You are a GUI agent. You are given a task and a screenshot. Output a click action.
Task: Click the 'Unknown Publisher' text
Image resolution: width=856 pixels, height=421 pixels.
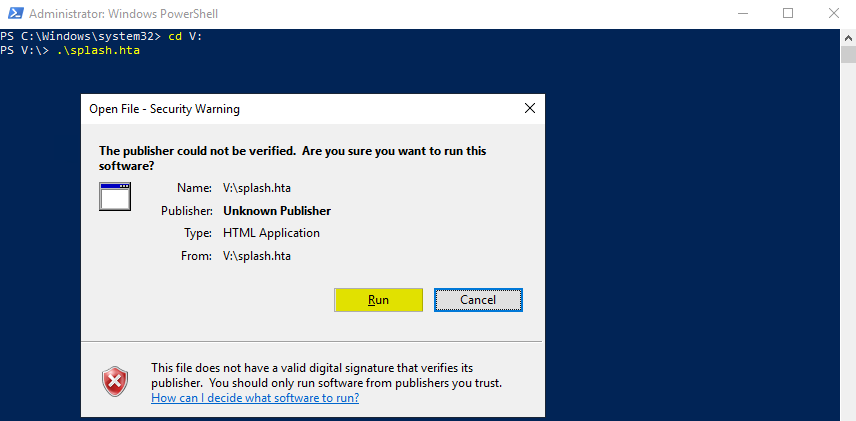tap(277, 211)
